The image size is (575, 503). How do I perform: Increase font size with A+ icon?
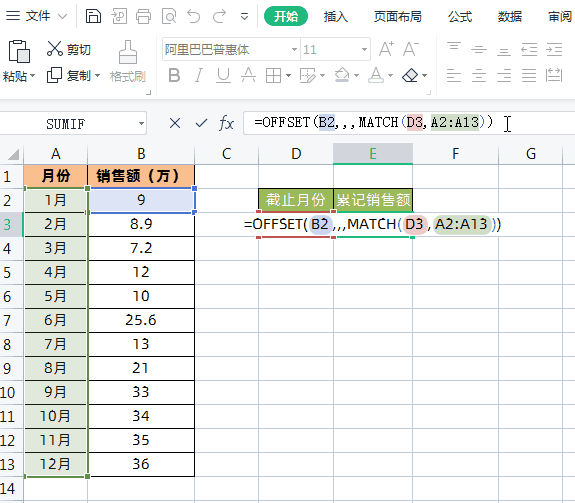pyautogui.click(x=386, y=49)
